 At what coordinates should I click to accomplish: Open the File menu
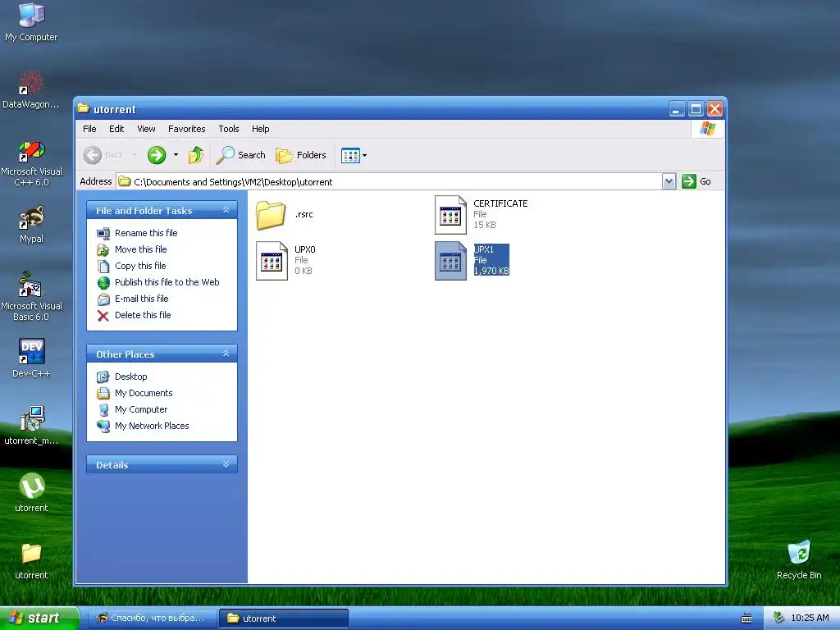pyautogui.click(x=89, y=129)
